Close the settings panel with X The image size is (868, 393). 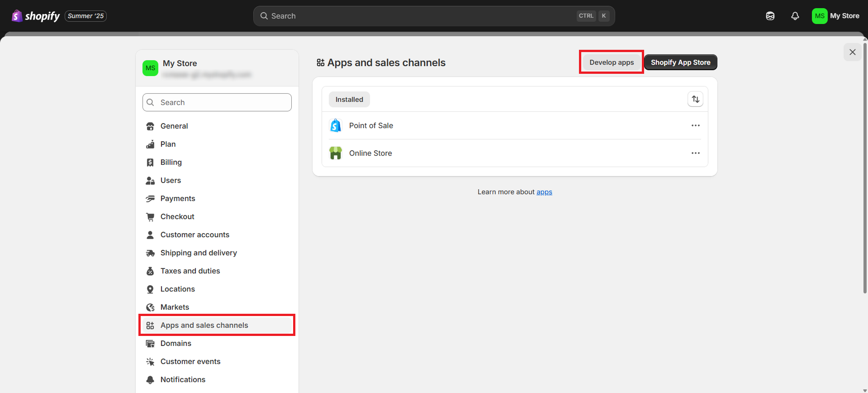(852, 52)
